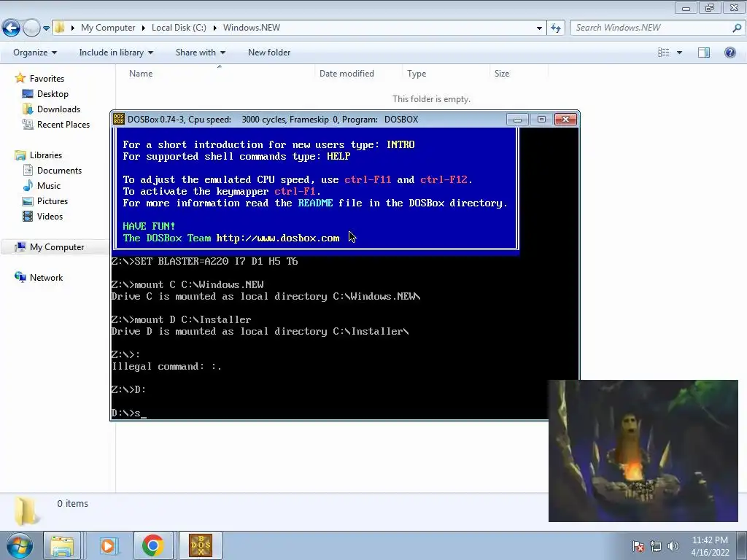This screenshot has height=560, width=747.
Task: Open Recent Places in navigation pane
Action: (56, 124)
